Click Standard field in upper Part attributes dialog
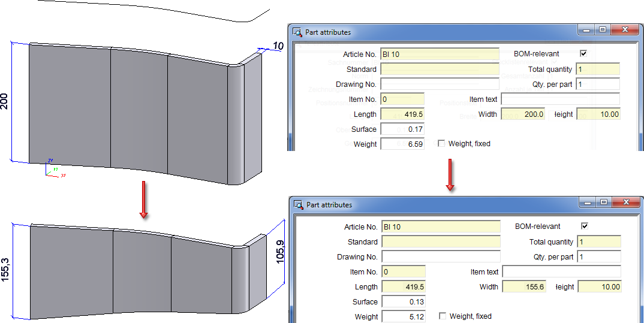The image size is (644, 323). click(440, 69)
